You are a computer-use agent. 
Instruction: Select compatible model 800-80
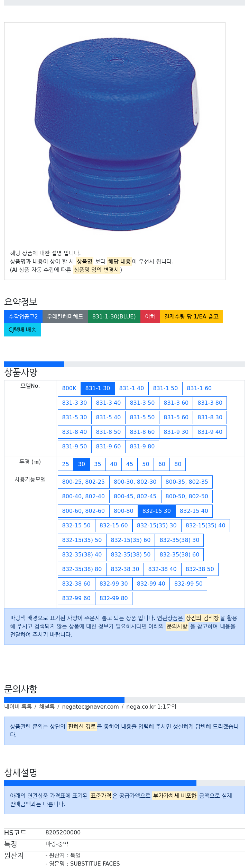(123, 511)
